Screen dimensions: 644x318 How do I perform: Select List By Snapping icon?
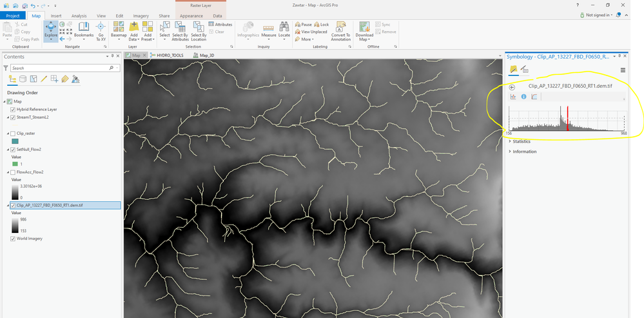pos(54,79)
